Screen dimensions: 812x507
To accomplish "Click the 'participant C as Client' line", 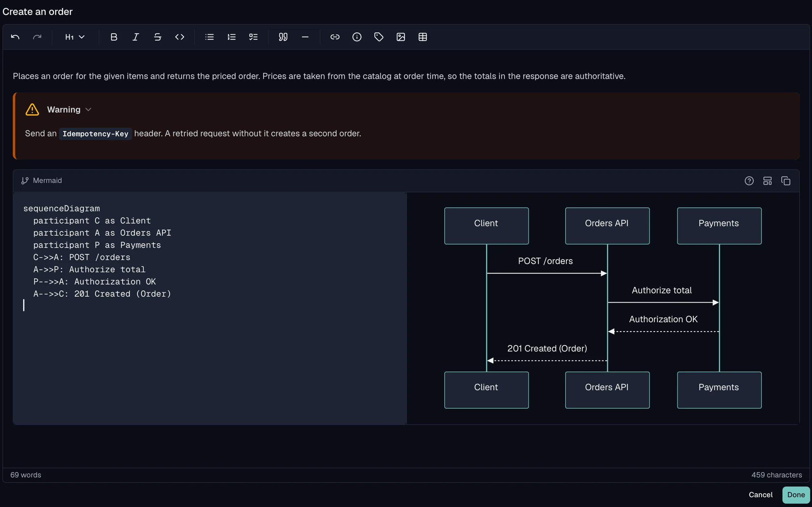I will coord(92,221).
